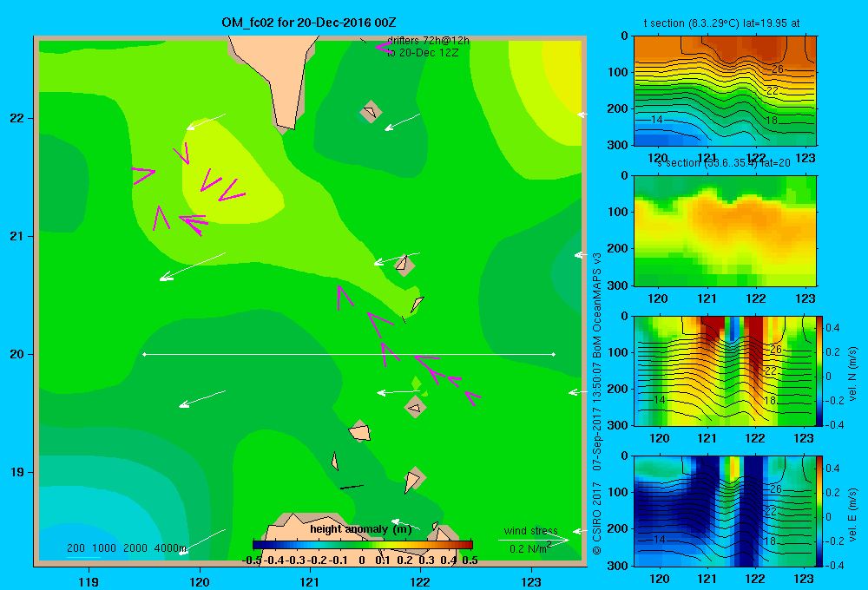
Task: Open the eastward velocity section panel
Action: [x=725, y=511]
